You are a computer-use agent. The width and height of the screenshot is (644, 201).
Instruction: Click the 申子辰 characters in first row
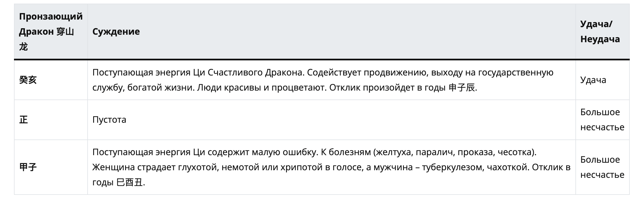[x=462, y=88]
